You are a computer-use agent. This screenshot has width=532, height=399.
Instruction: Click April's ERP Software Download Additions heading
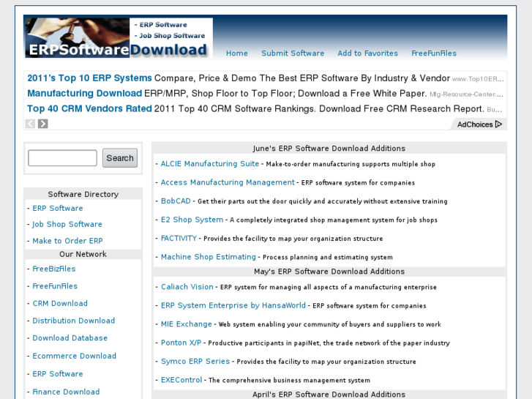click(x=329, y=395)
